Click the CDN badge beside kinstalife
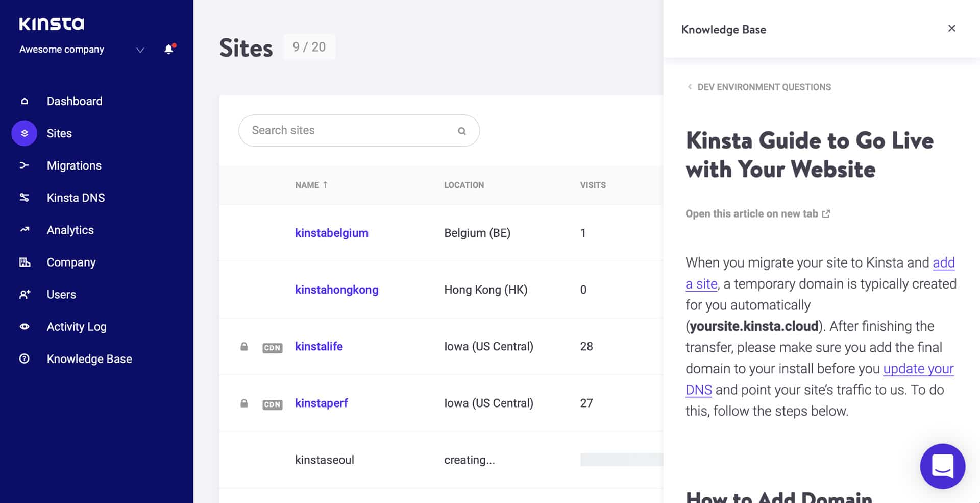The image size is (980, 503). [x=273, y=348]
